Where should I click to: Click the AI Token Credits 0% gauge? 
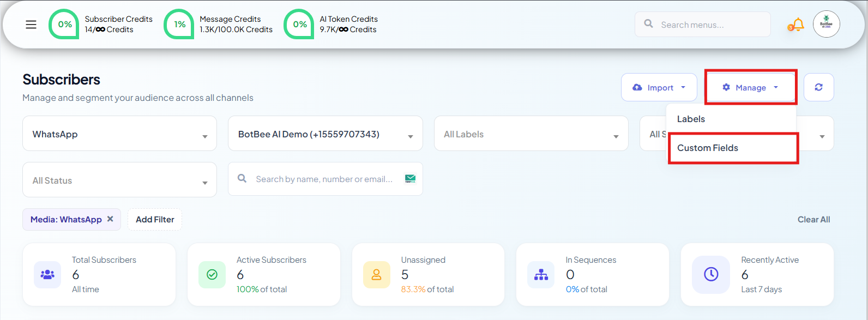point(299,24)
